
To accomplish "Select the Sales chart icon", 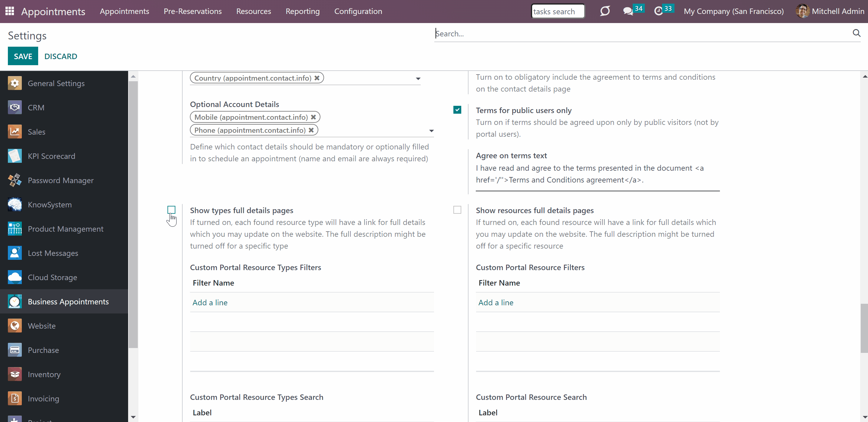I will 15,132.
